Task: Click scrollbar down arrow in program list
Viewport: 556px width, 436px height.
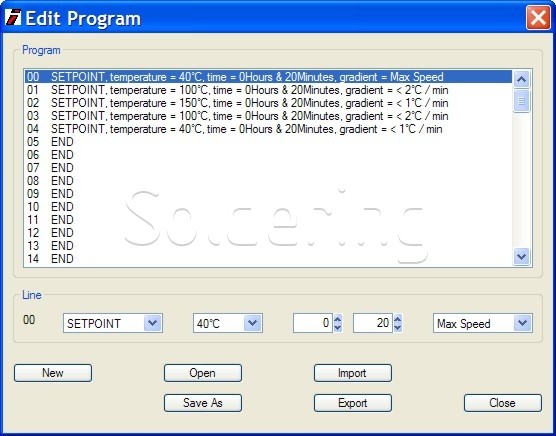Action: coord(521,256)
